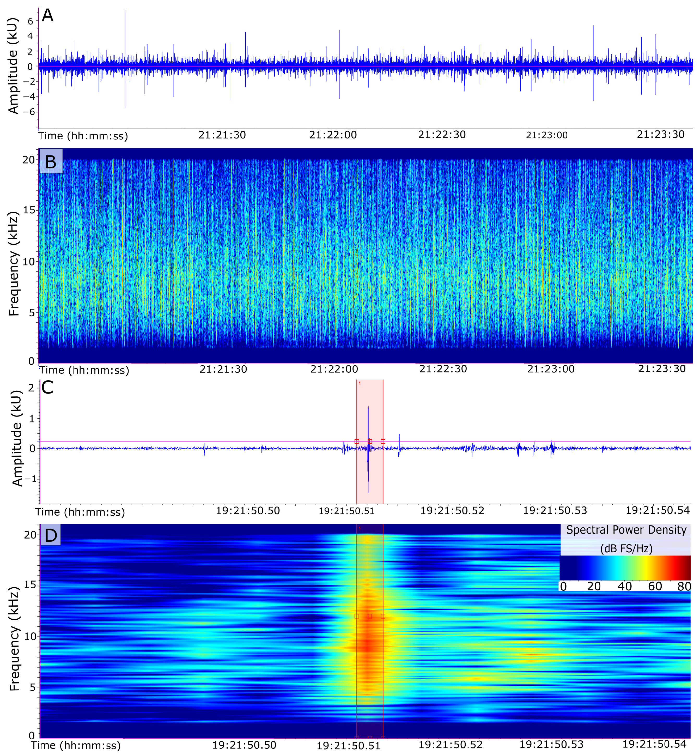Click the 21:22:00 time tick in panel A
The image size is (700, 755).
click(x=333, y=135)
